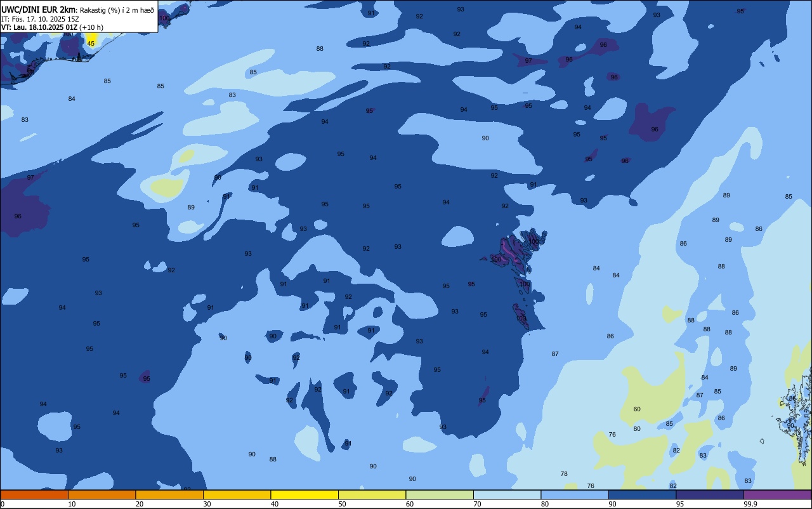Pick the 20–30 amber legend color band
Screen dimensions: 812x509
(169, 494)
